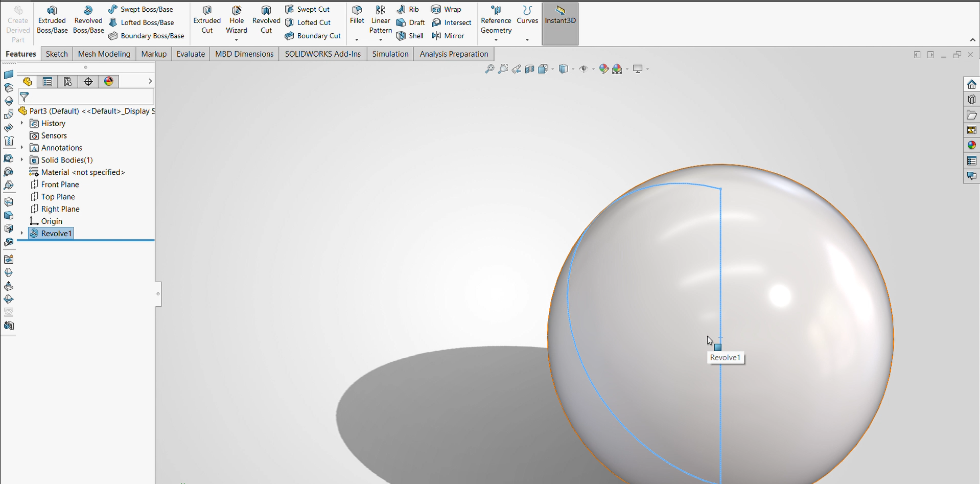The height and width of the screenshot is (484, 980).
Task: Collapse the ribbon with up chevron
Action: pos(972,40)
